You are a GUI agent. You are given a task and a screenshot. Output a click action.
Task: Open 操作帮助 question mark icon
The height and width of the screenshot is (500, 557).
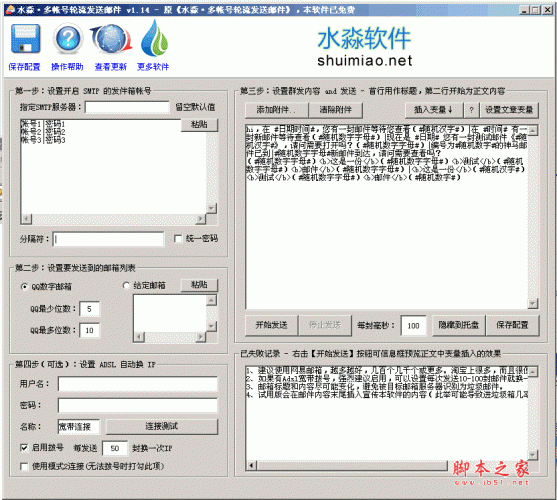point(68,38)
